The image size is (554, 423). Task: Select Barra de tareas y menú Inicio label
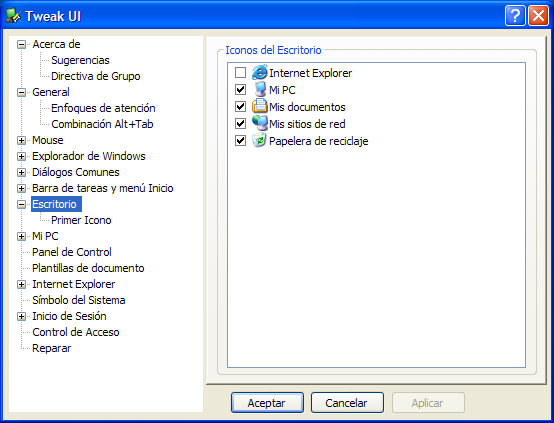coord(102,188)
